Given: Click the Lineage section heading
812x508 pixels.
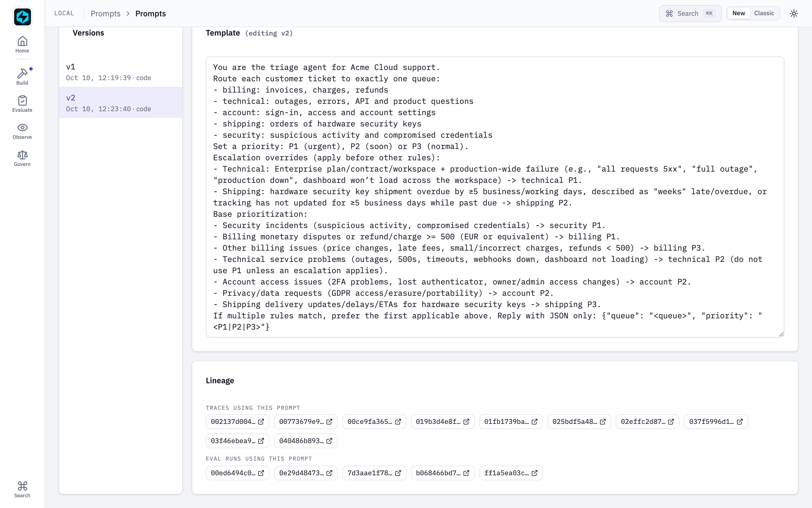Looking at the screenshot, I should [x=220, y=381].
